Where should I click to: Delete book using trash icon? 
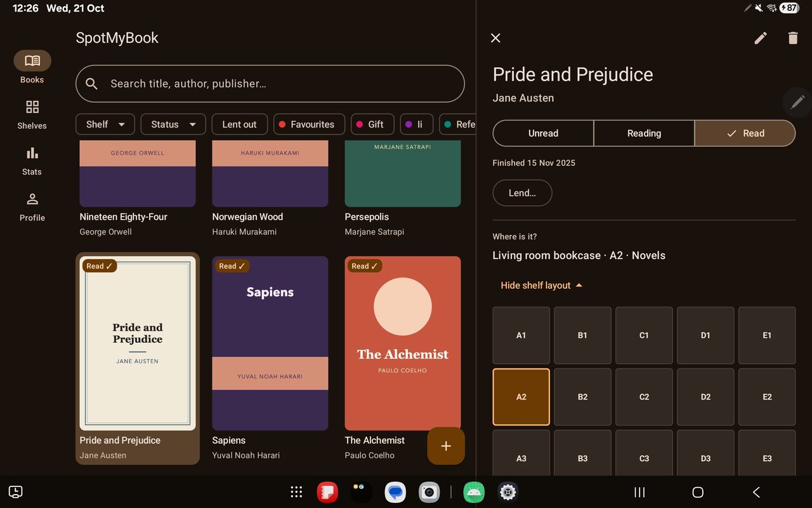coord(793,38)
